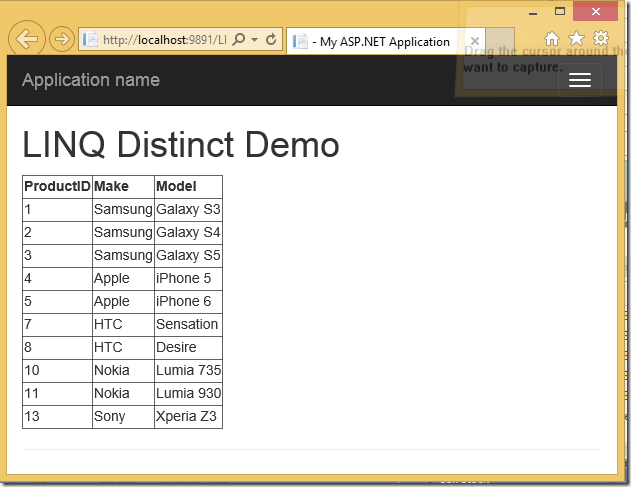The width and height of the screenshot is (631, 487).
Task: Click the Apple cell in the iPhone 5 row
Action: [124, 278]
